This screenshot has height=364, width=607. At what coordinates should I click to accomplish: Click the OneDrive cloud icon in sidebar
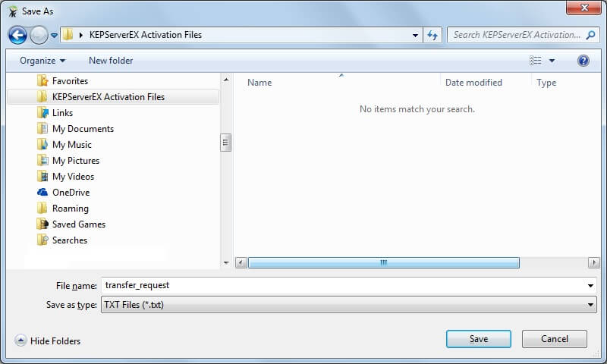(42, 193)
